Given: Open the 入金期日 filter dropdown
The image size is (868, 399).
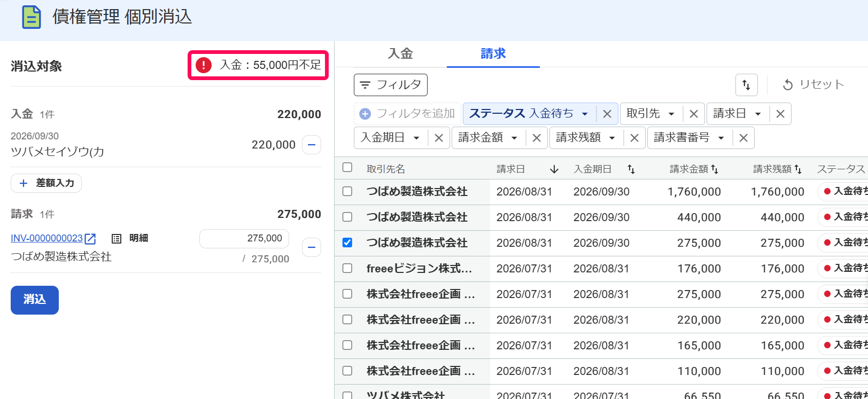Looking at the screenshot, I should [390, 138].
